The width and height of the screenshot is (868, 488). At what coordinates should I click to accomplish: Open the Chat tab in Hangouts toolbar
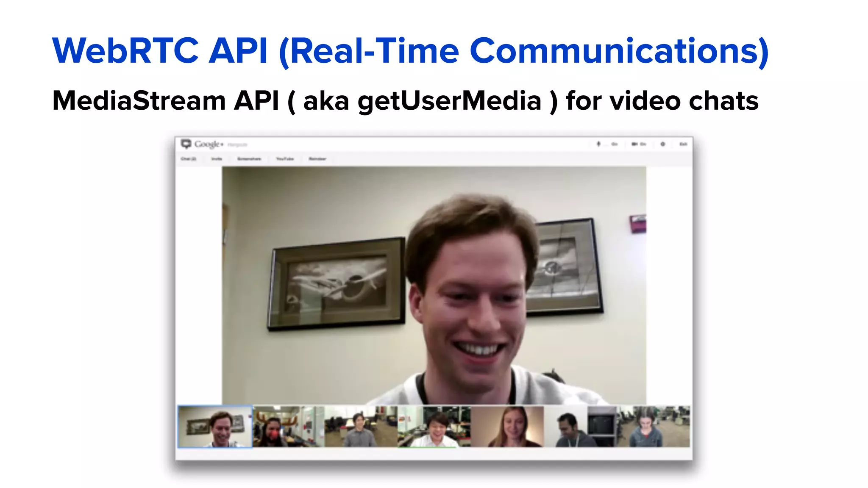pyautogui.click(x=189, y=159)
